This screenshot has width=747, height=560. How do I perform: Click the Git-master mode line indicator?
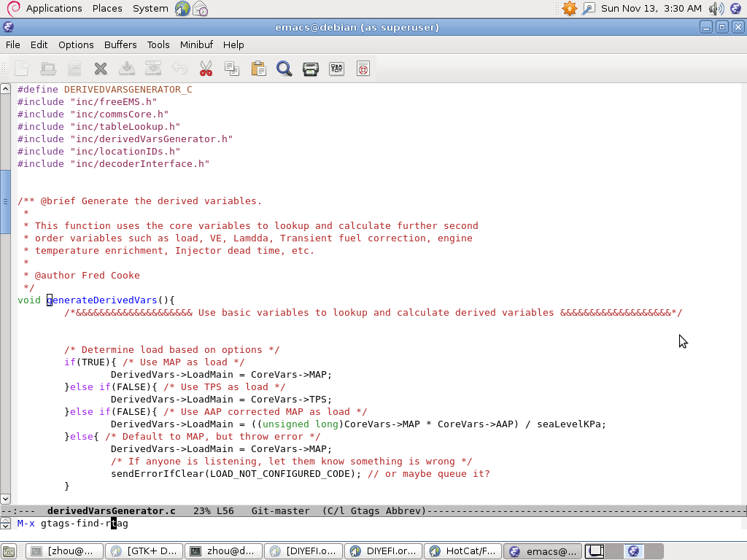[x=280, y=511]
